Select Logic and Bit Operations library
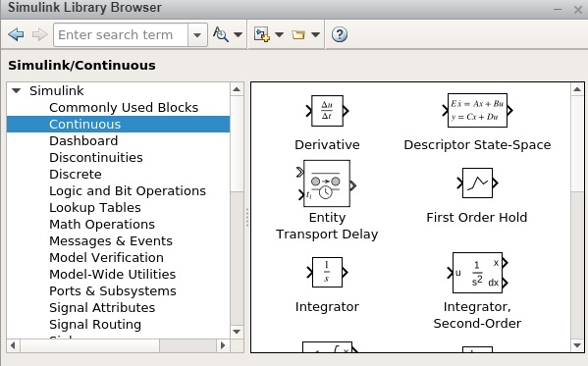588x366 pixels. tap(128, 191)
